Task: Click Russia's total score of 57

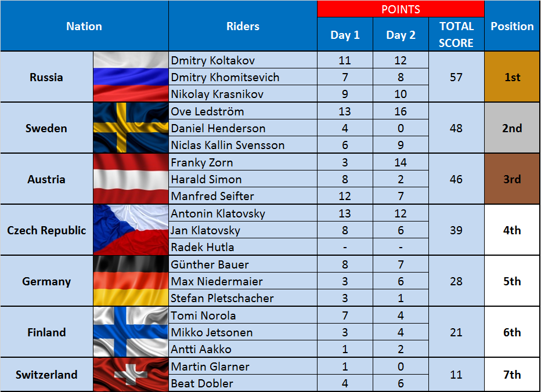Action: [456, 77]
